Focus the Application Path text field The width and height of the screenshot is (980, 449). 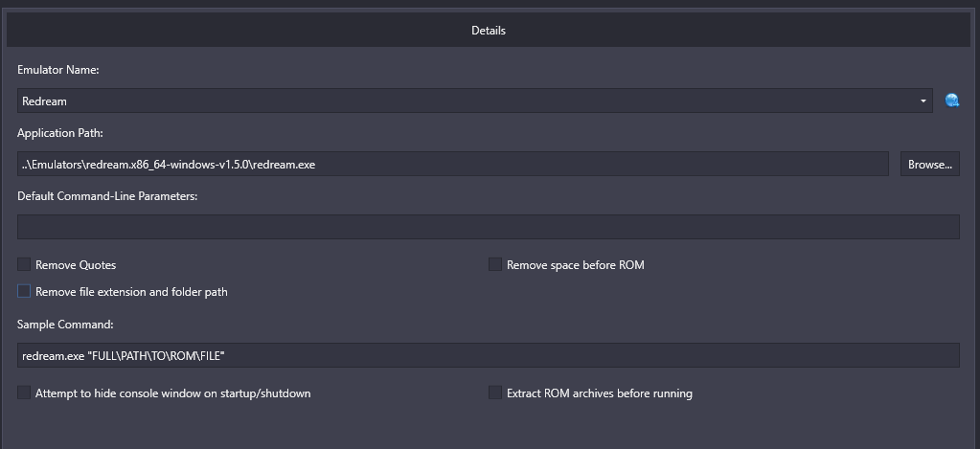pyautogui.click(x=452, y=164)
